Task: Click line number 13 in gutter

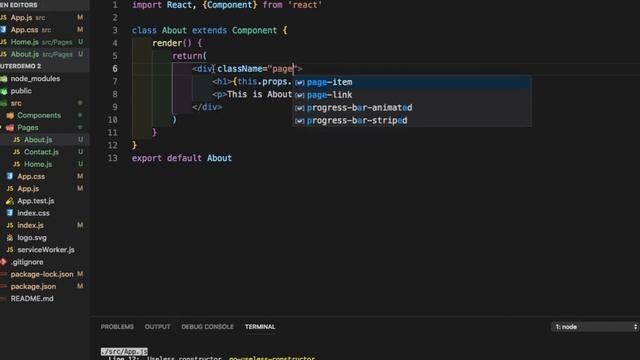Action: 112,158
